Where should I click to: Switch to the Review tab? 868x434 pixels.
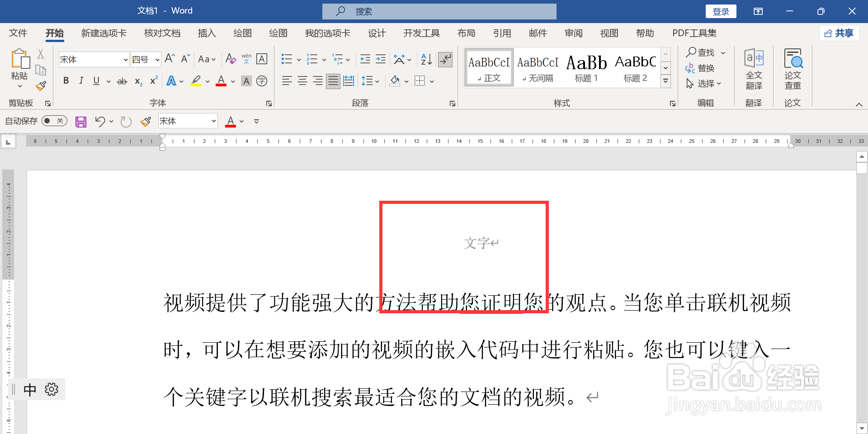coord(573,33)
